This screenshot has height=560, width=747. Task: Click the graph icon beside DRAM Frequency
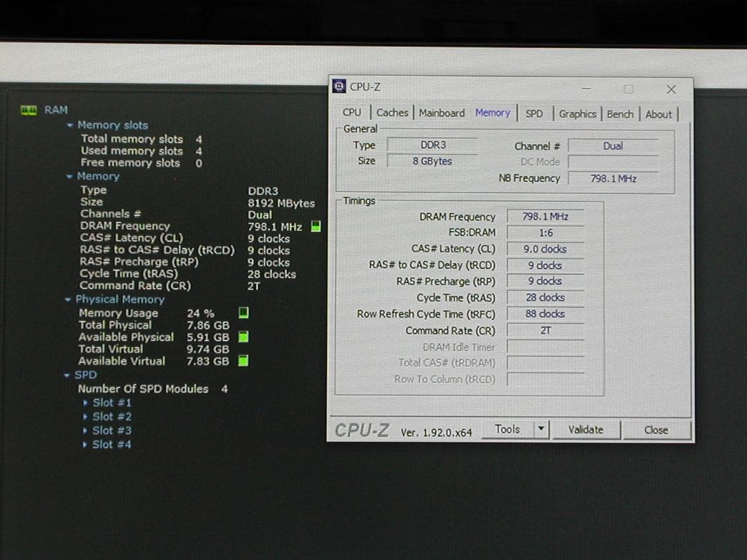tap(315, 225)
